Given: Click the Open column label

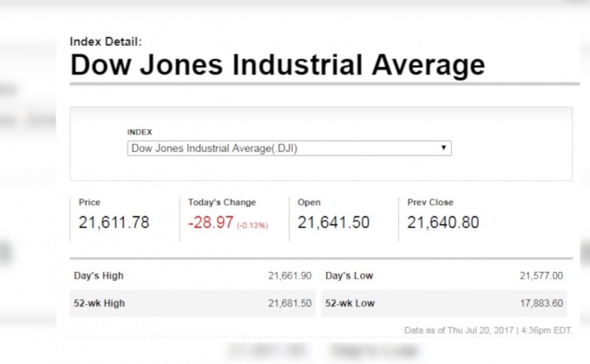Looking at the screenshot, I should coord(309,203).
